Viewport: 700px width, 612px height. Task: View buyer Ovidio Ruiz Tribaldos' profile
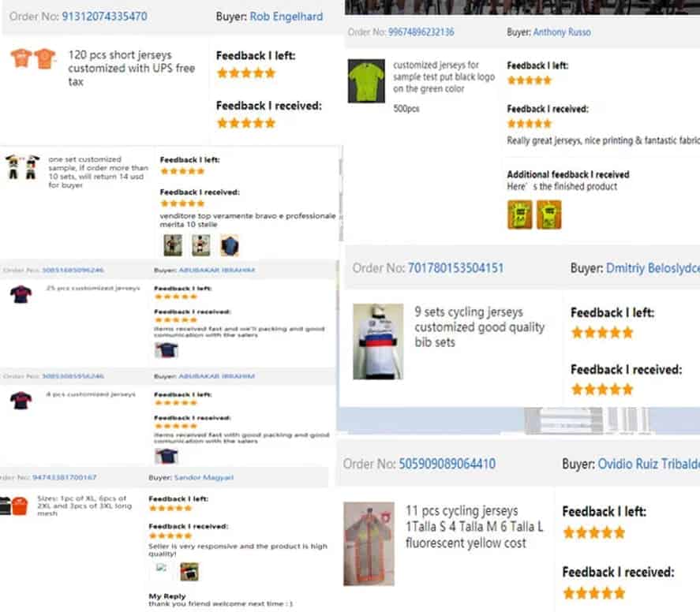[x=649, y=464]
